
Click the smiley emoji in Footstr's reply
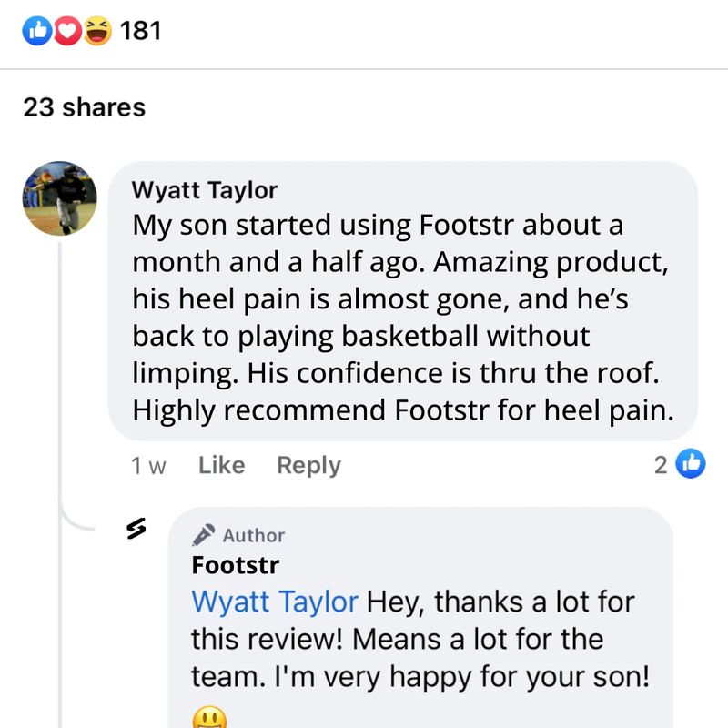(x=210, y=719)
